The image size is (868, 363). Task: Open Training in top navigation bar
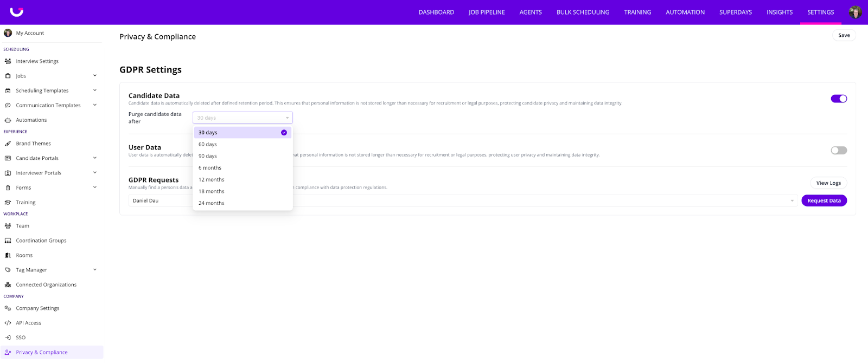(x=637, y=12)
